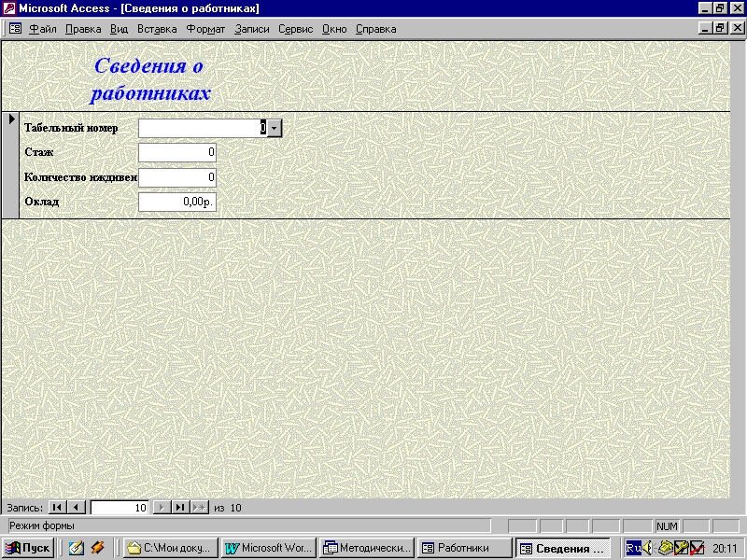Click the Оклад input field

click(177, 202)
